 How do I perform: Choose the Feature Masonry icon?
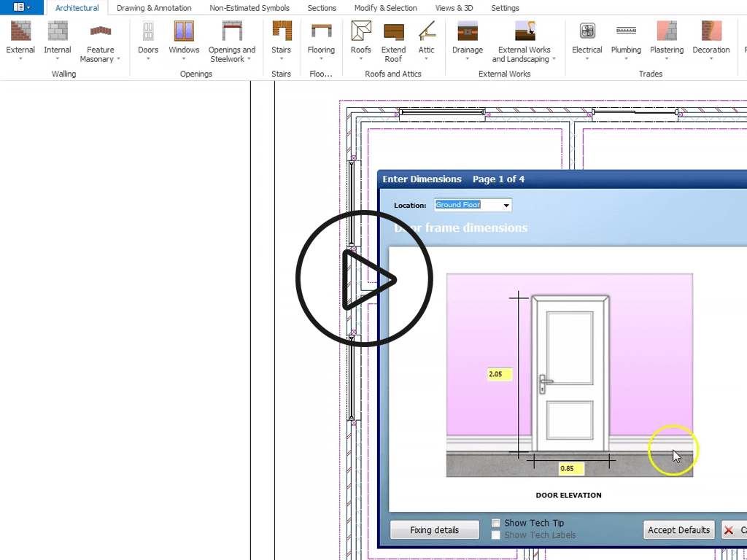(100, 31)
